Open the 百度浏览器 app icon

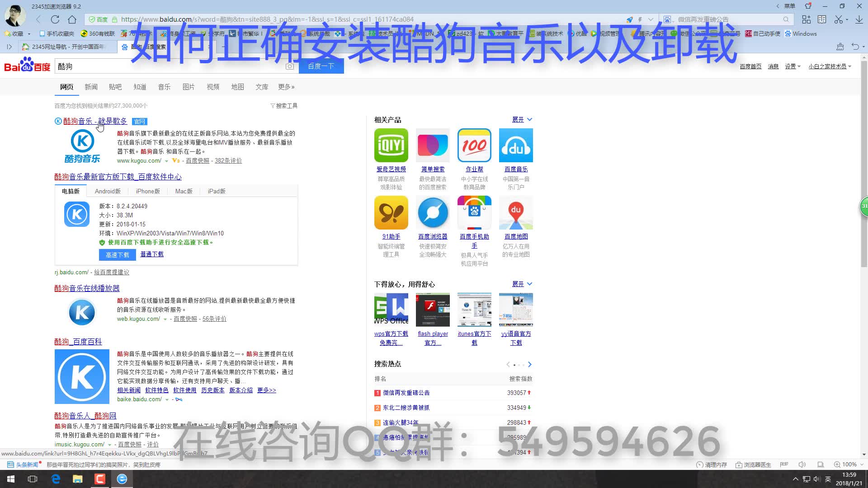point(433,212)
